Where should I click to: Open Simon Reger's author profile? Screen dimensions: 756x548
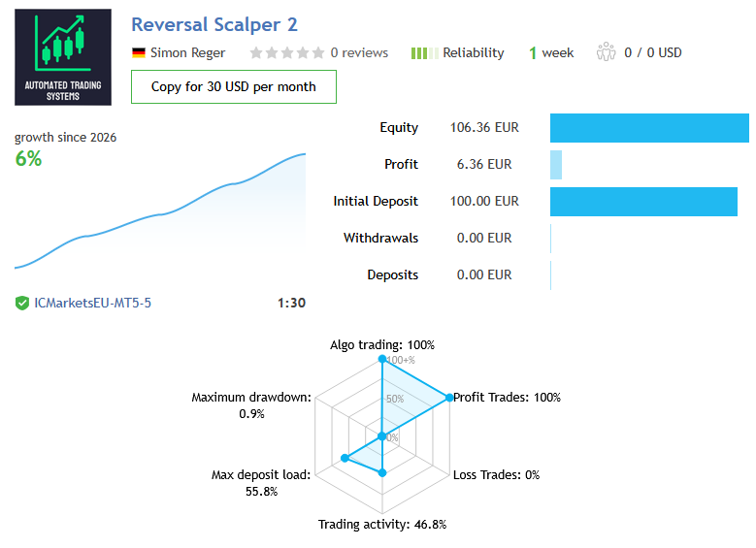coord(189,53)
